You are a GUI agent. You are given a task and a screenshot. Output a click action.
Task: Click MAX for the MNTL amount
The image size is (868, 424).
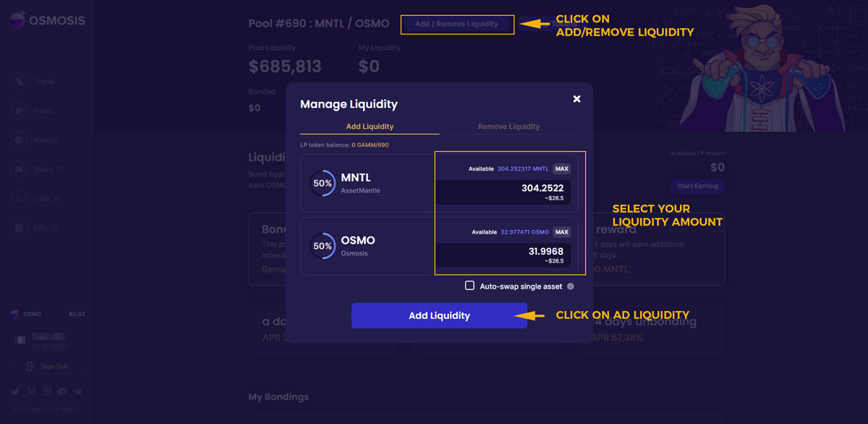562,169
